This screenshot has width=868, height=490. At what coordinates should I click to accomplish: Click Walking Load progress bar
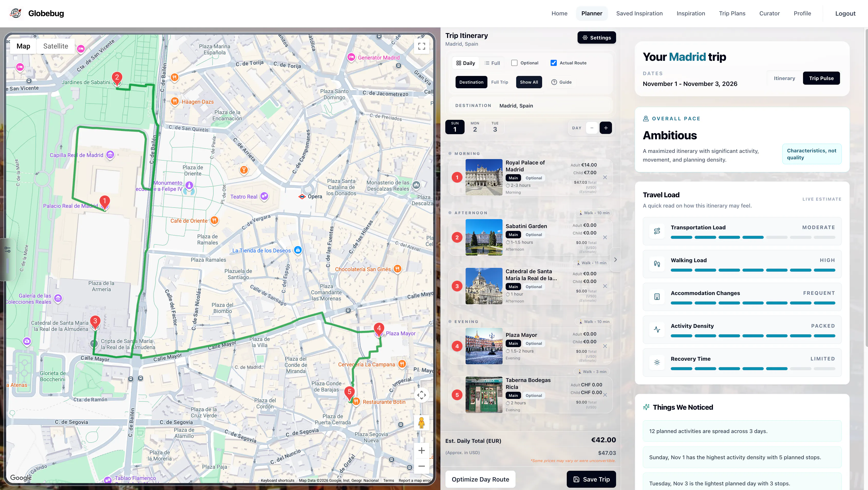753,270
